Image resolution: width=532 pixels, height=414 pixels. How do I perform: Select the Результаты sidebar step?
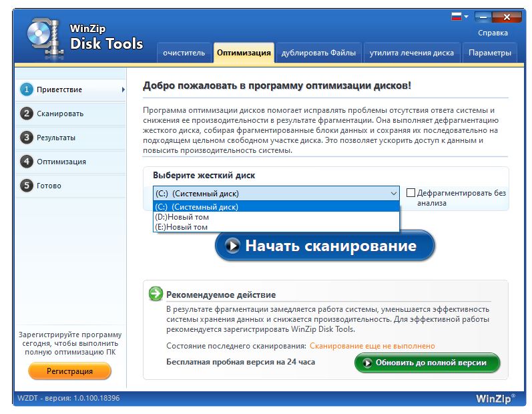[x=71, y=138]
